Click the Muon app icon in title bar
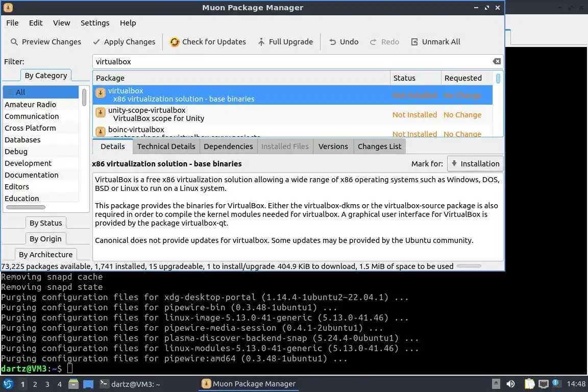 click(8, 8)
